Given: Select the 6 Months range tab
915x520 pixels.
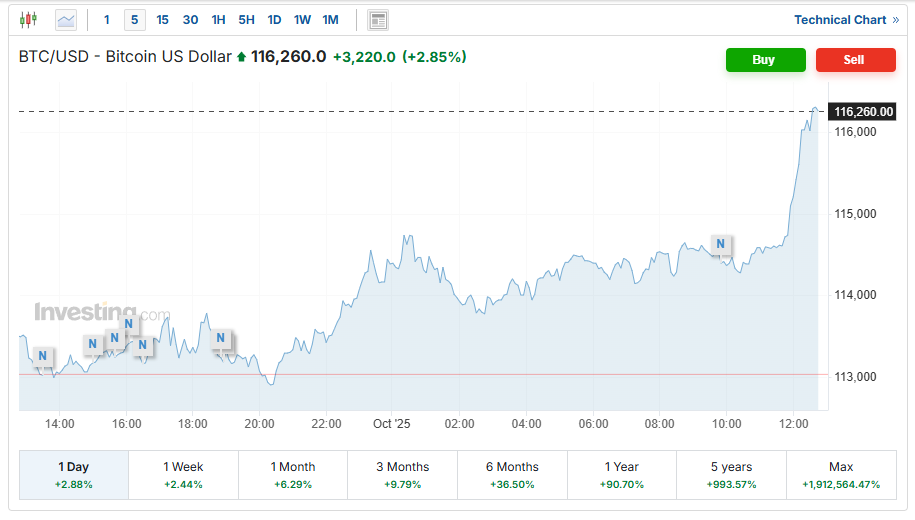Looking at the screenshot, I should [x=511, y=474].
